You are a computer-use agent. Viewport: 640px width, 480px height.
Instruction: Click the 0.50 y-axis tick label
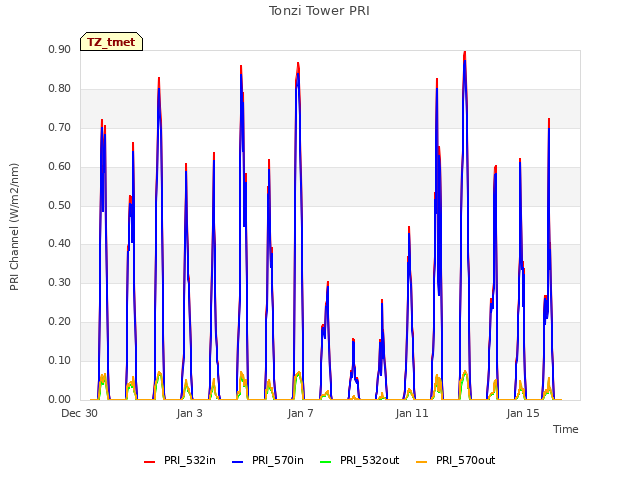pos(60,205)
